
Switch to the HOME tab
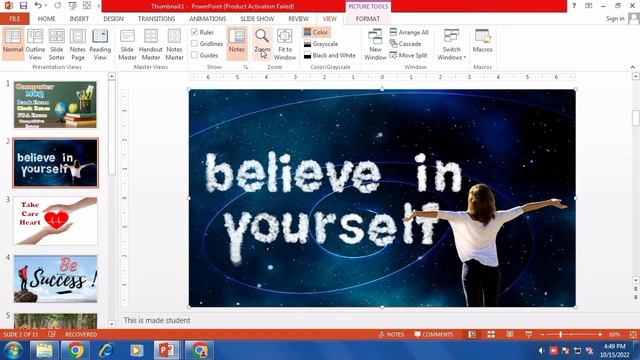[x=47, y=19]
